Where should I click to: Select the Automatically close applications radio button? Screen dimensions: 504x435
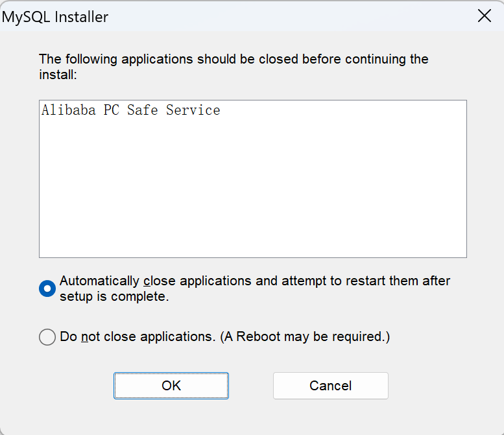(47, 289)
